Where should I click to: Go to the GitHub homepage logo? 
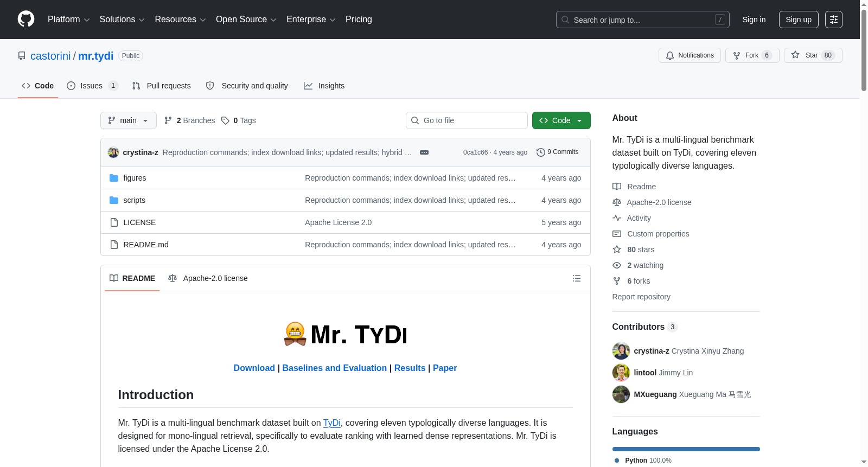(x=26, y=20)
